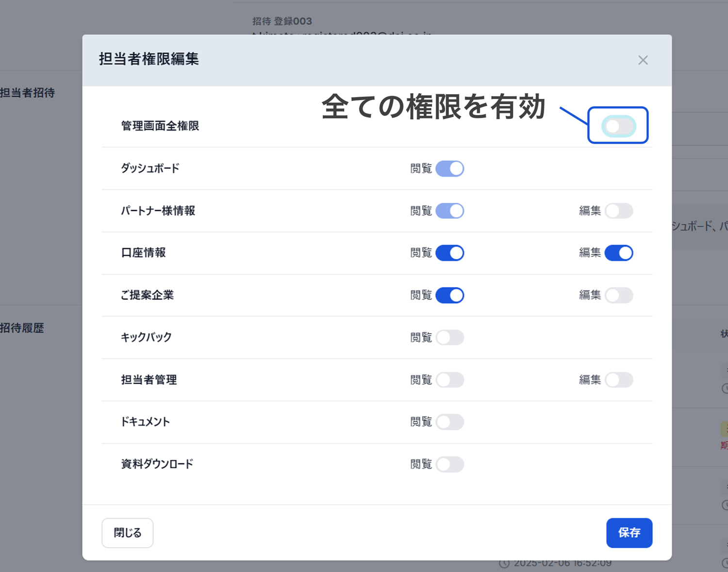Click the キックバック row label

coord(146,337)
